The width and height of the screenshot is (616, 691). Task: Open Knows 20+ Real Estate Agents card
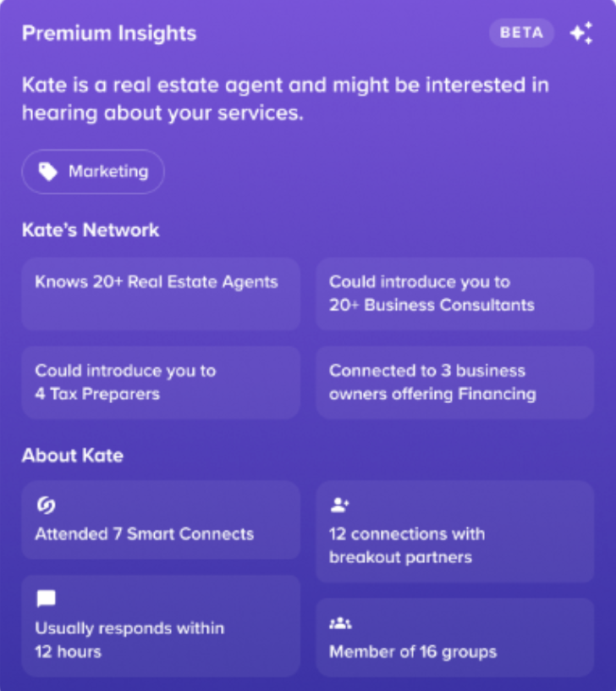coord(161,293)
